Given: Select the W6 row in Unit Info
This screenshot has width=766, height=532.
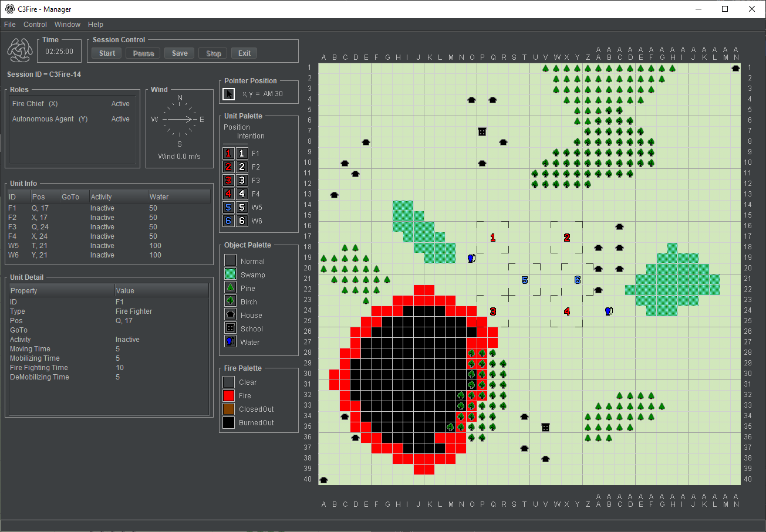Looking at the screenshot, I should (x=109, y=255).
